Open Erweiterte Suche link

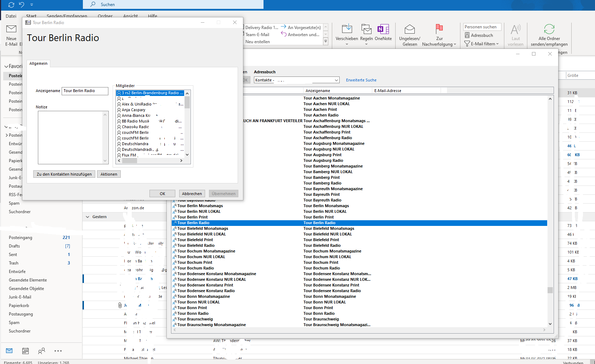(x=361, y=80)
